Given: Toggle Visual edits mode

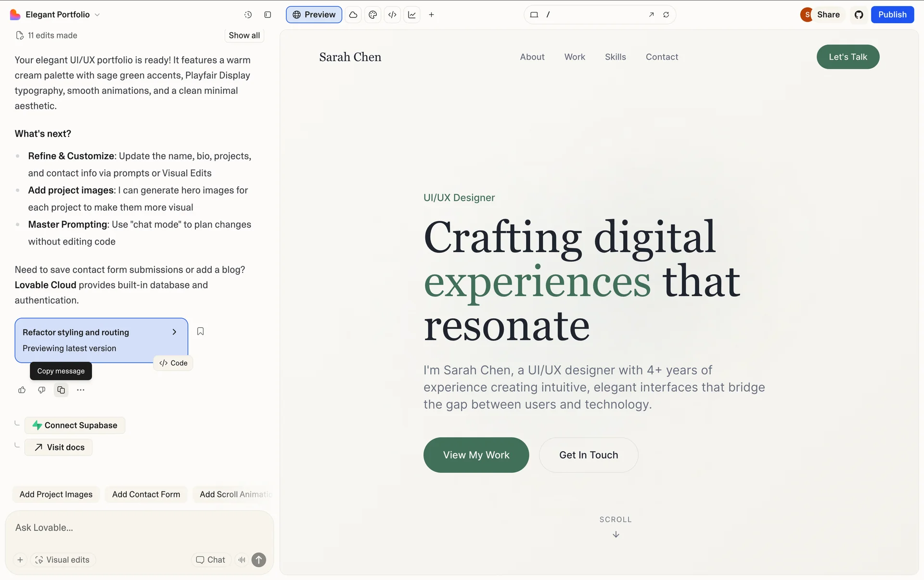Looking at the screenshot, I should click(63, 560).
